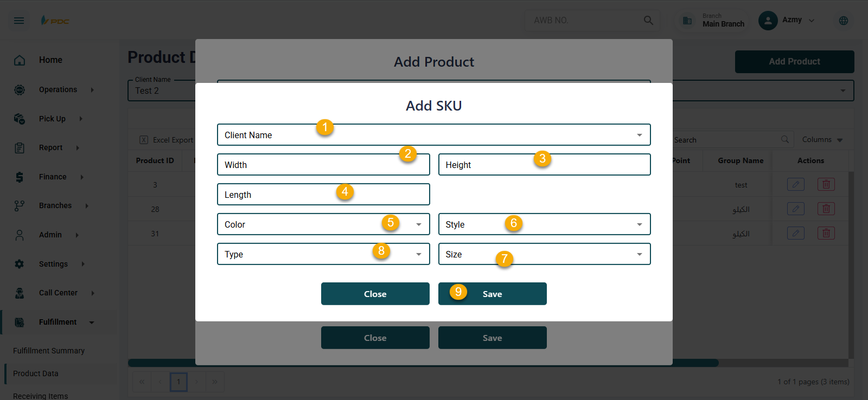Click the Add Product button

tap(795, 62)
